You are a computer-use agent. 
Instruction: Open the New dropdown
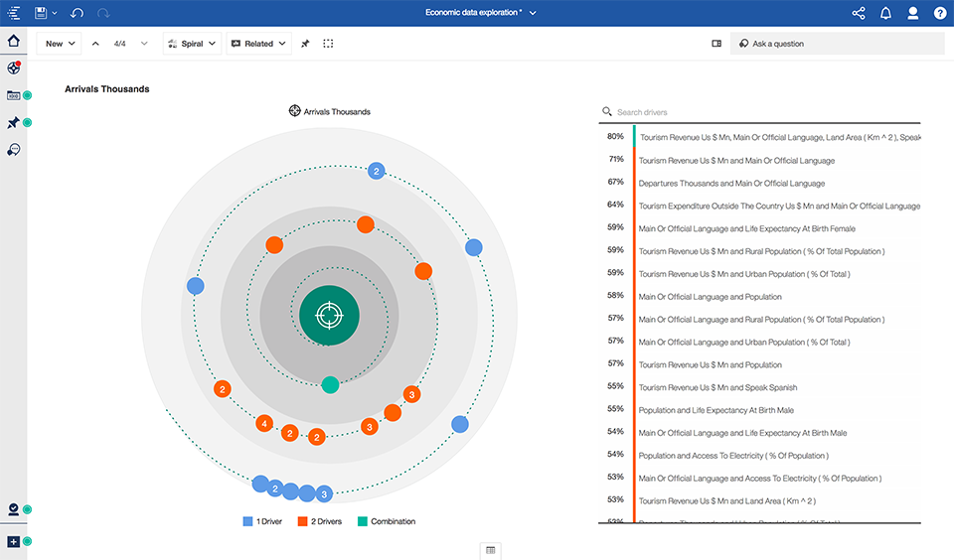(x=59, y=44)
